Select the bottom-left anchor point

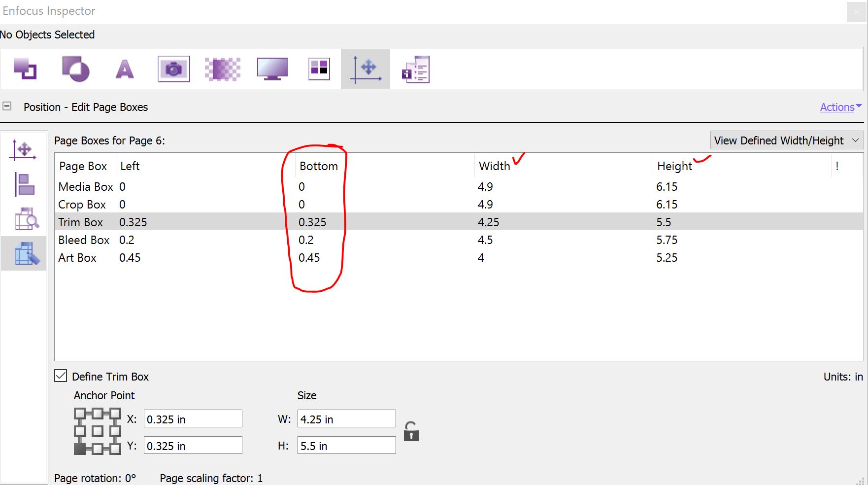click(x=79, y=449)
